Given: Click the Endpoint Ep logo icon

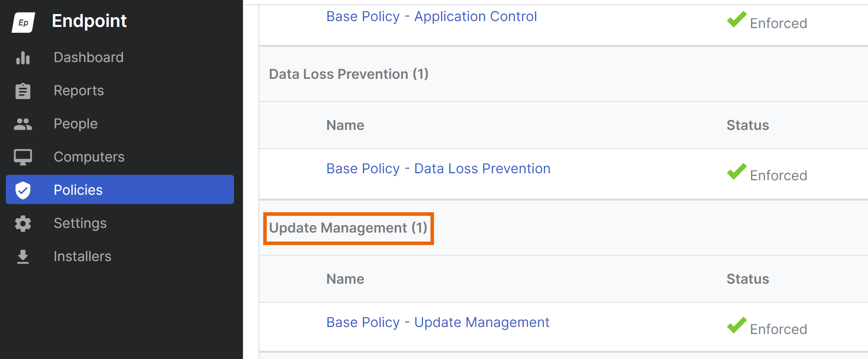Looking at the screenshot, I should [x=23, y=22].
